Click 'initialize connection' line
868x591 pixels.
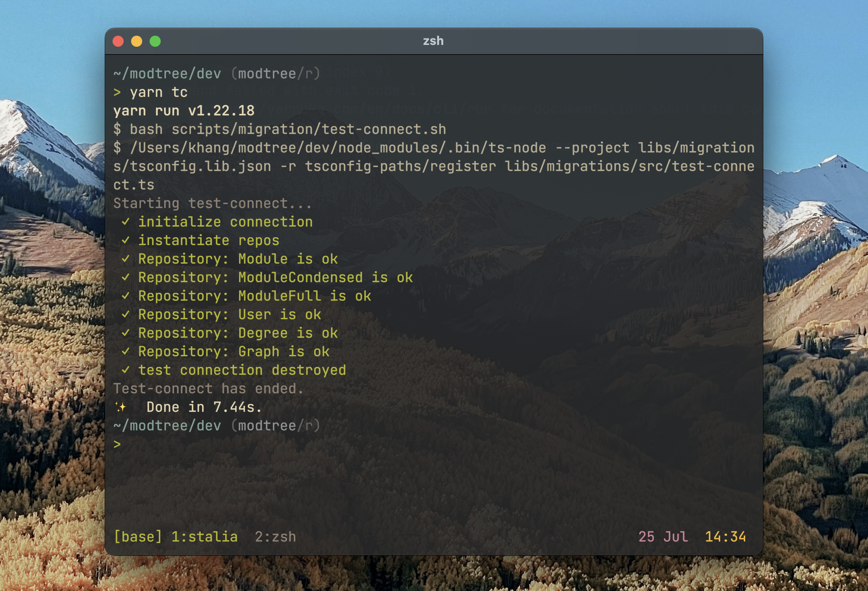click(x=225, y=222)
